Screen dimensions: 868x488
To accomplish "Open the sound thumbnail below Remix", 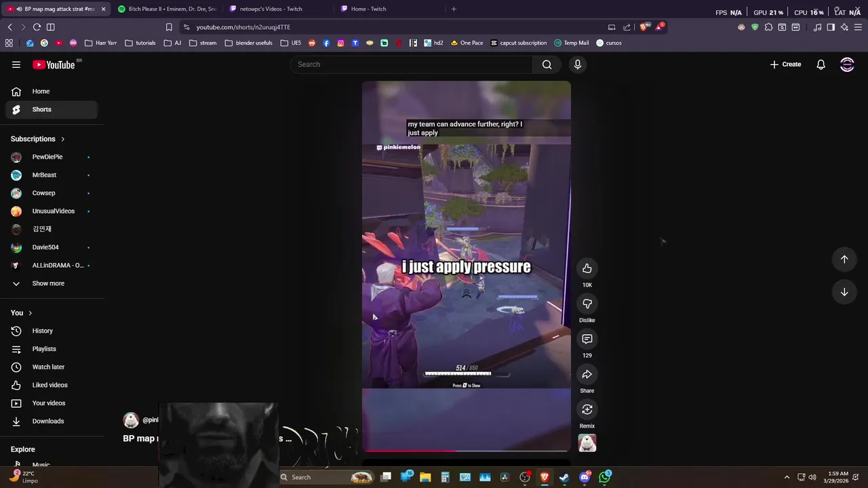I will [x=587, y=443].
